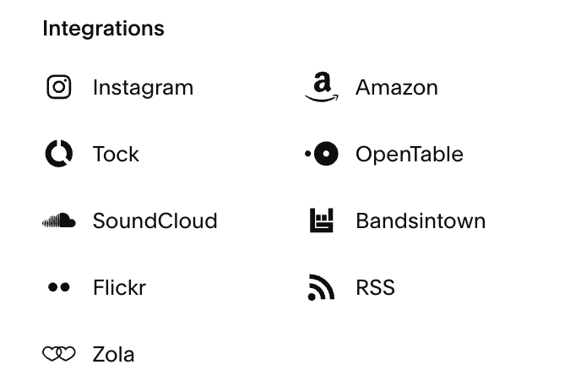The image size is (581, 392).
Task: Click the Bandsintown bar-chart icon
Action: (x=322, y=220)
